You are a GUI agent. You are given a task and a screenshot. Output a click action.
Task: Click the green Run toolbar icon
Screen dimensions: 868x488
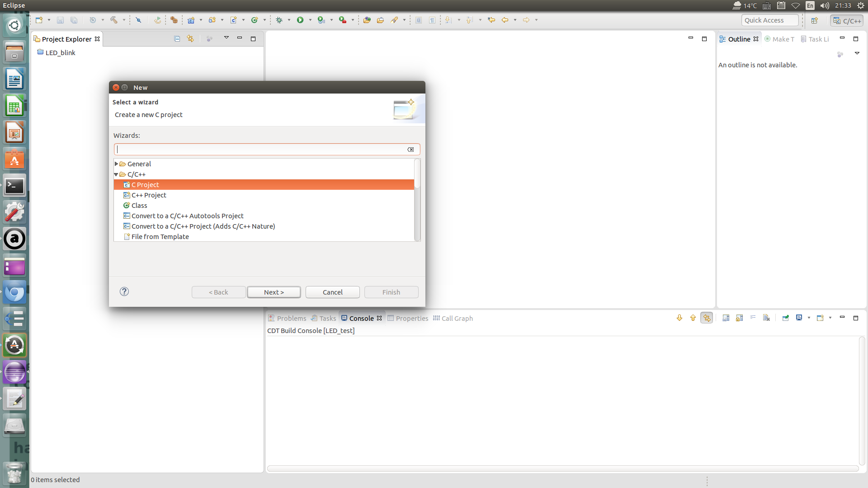(300, 20)
